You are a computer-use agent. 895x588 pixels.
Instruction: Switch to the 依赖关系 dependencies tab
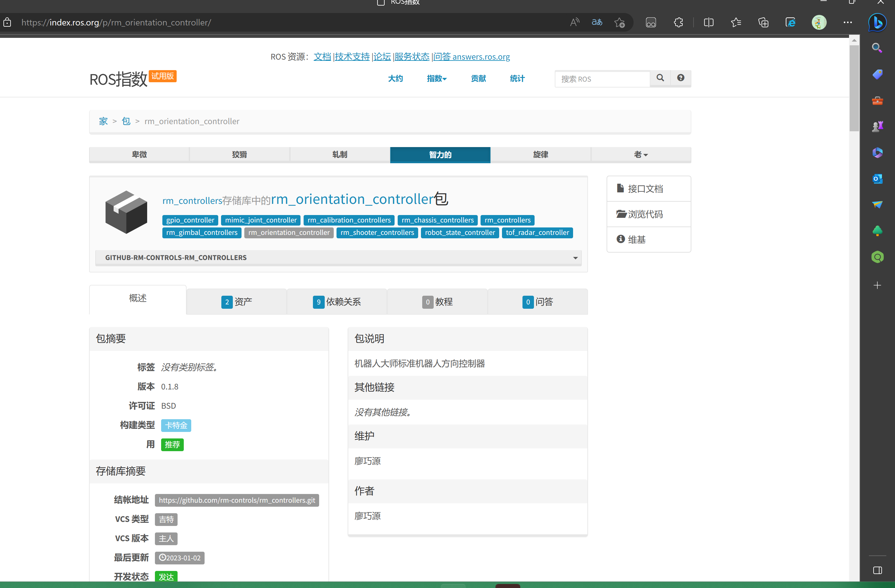pyautogui.click(x=337, y=302)
